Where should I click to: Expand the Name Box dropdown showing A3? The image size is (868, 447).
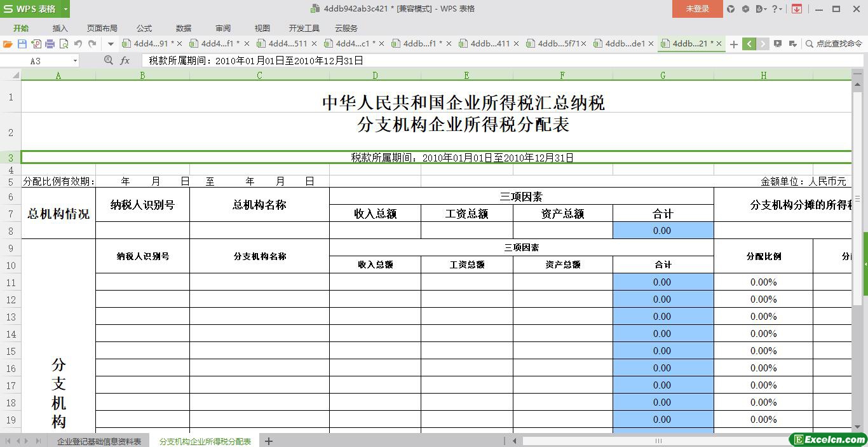(75, 60)
